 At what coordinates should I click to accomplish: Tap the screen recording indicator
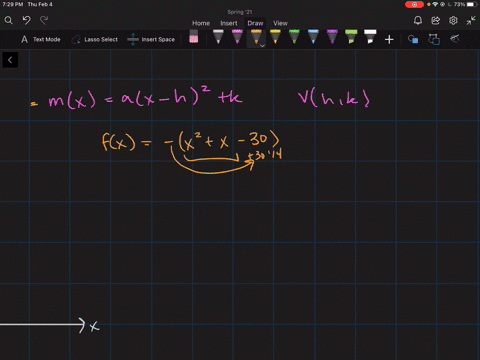click(414, 4)
